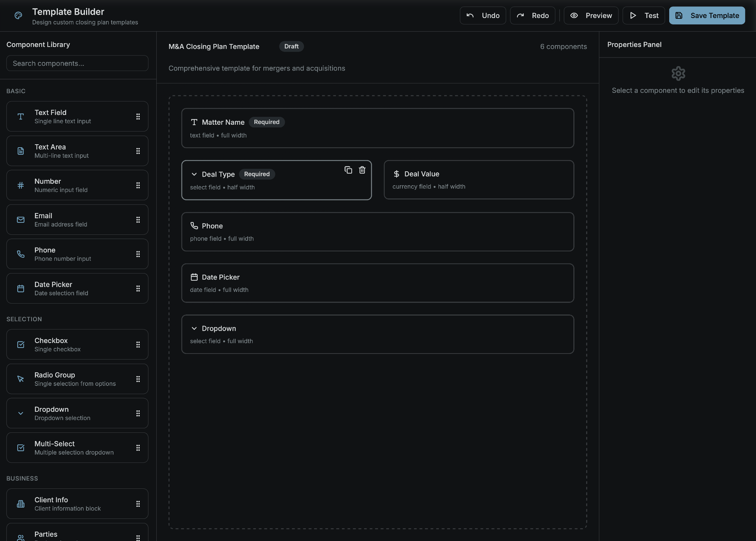Screen dimensions: 756x541
Task: Open the Preview mode
Action: (x=591, y=15)
